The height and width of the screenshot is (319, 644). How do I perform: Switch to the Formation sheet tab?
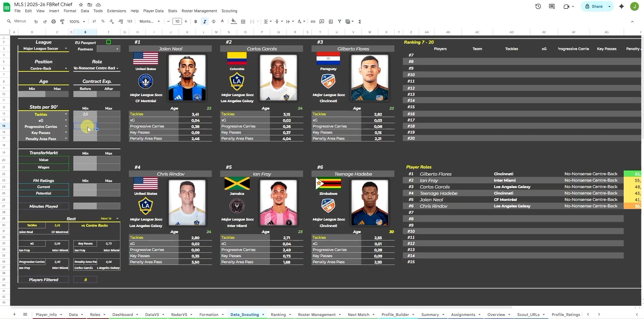coord(209,315)
